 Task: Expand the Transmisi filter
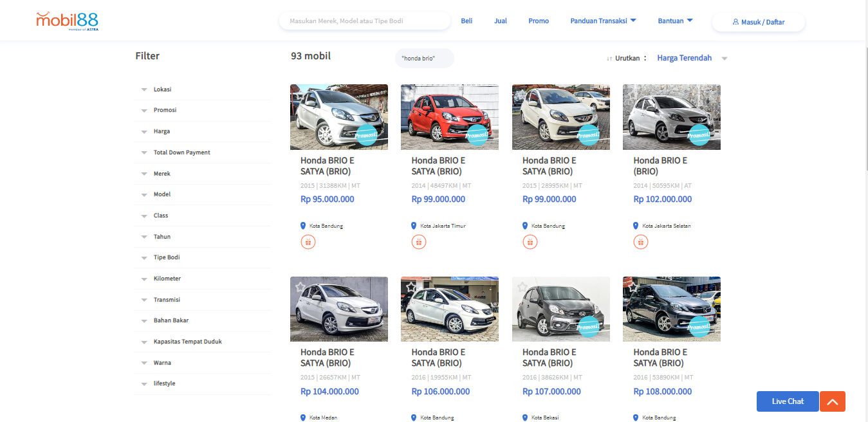coord(202,300)
